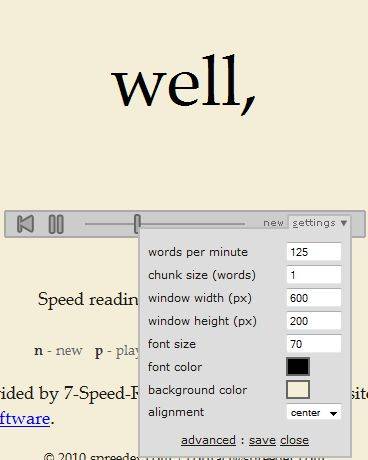Click the font size field
The image size is (368, 460).
click(x=314, y=344)
